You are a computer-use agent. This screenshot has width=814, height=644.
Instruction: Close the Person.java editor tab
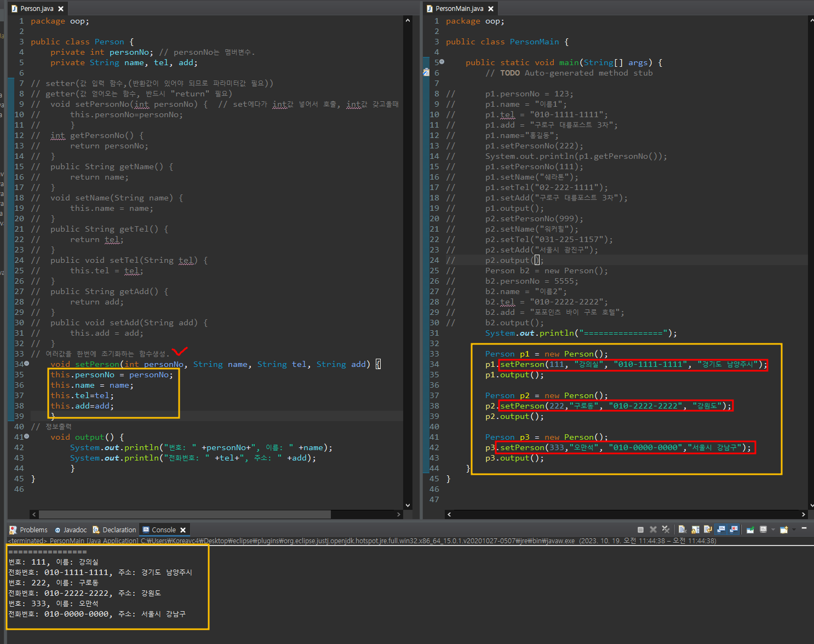(61, 9)
